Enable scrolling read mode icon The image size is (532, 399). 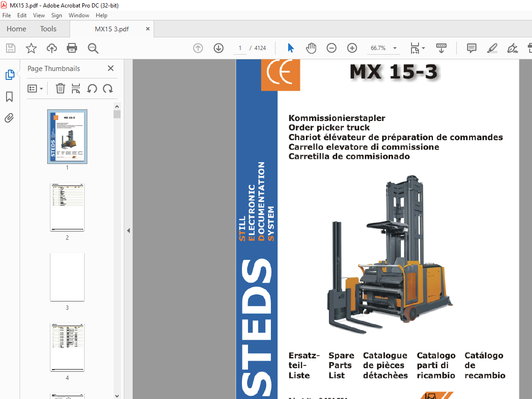(441, 48)
